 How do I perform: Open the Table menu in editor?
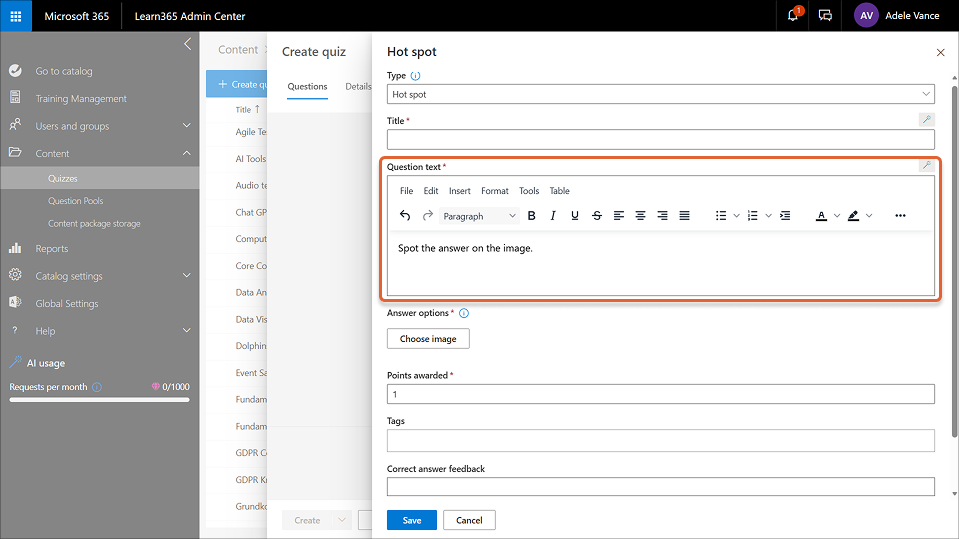pyautogui.click(x=559, y=191)
